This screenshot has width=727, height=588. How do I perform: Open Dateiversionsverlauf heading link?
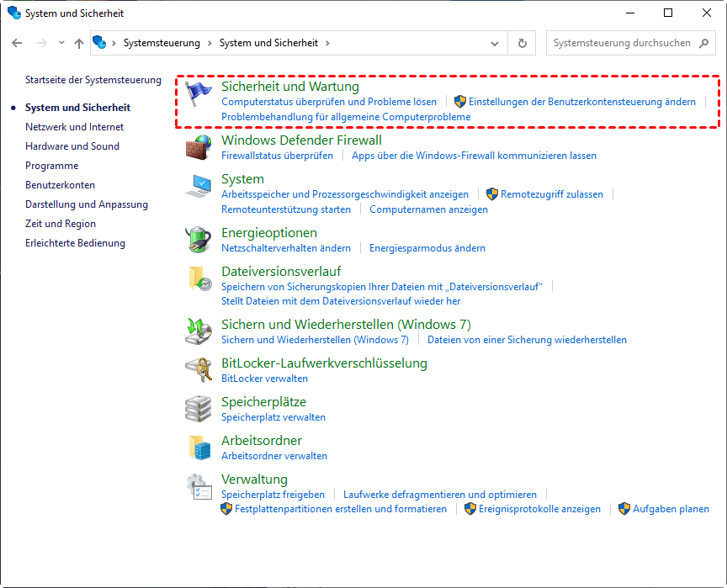(281, 271)
